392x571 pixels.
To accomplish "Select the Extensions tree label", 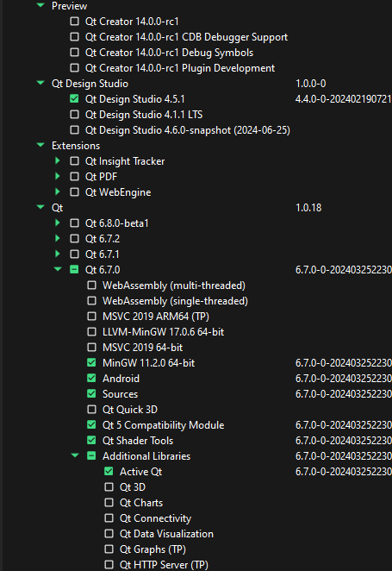I will click(76, 146).
